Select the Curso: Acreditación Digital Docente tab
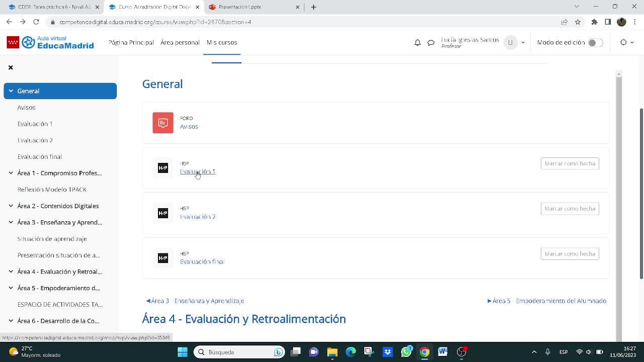Viewport: 644px width, 362px height. [x=153, y=7]
